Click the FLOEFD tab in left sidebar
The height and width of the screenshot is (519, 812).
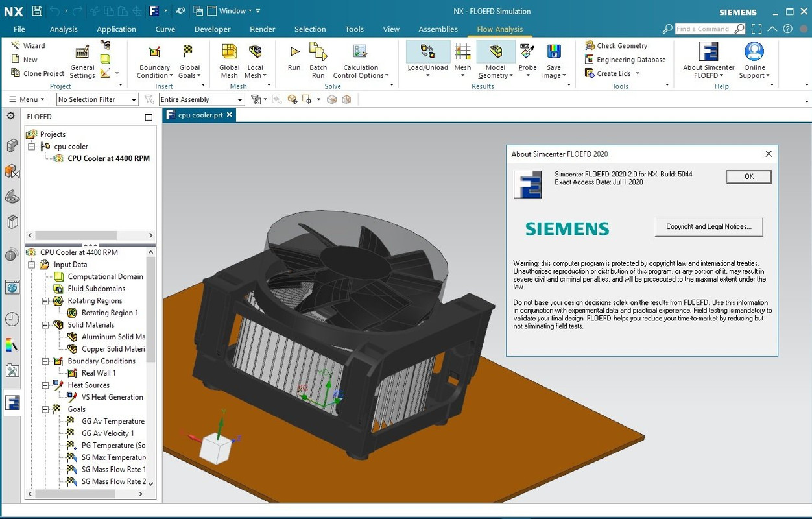12,403
